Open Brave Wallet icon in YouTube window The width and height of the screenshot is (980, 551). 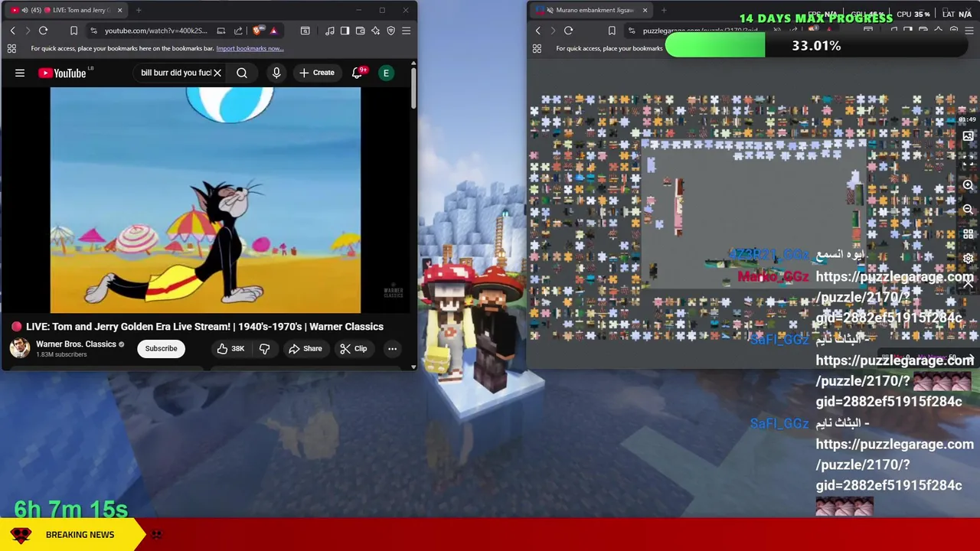(x=360, y=31)
